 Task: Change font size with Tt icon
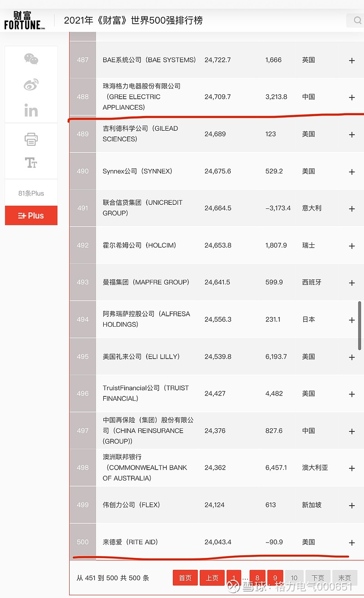click(x=31, y=162)
